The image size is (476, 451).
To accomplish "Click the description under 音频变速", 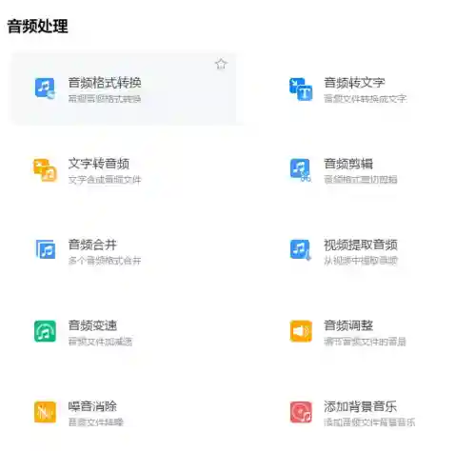I will [x=100, y=342].
